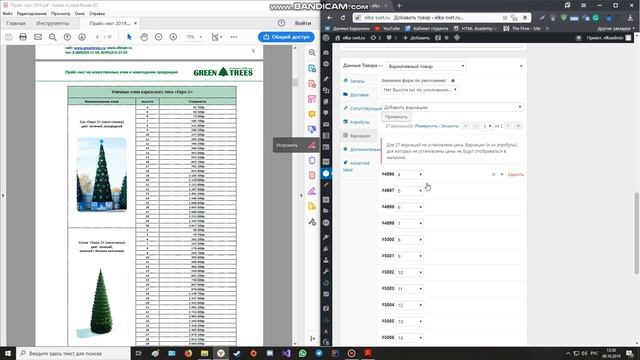This screenshot has width=640, height=360.
Task: Click the search magnifier icon in Acrobat toolbar
Action: pos(53,37)
